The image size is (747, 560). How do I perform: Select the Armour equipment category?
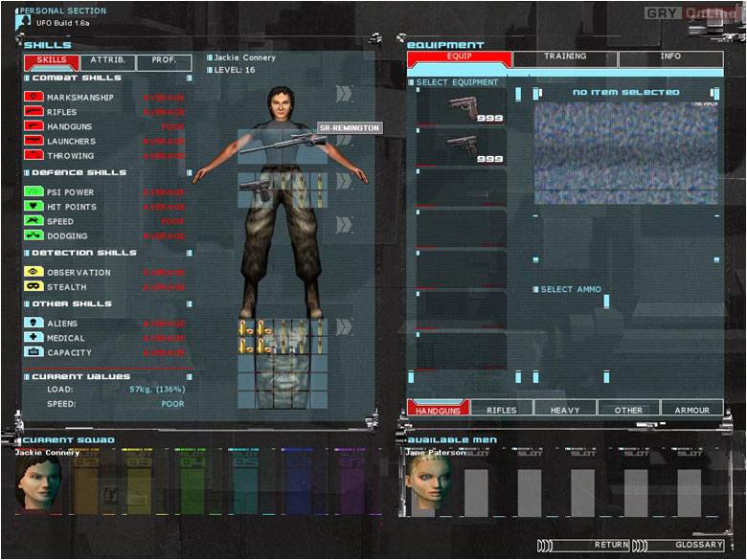[x=691, y=410]
